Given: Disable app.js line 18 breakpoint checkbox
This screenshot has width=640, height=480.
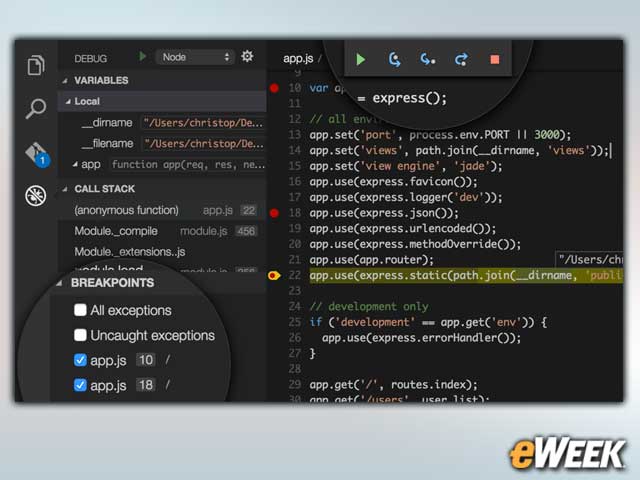Looking at the screenshot, I should [80, 385].
